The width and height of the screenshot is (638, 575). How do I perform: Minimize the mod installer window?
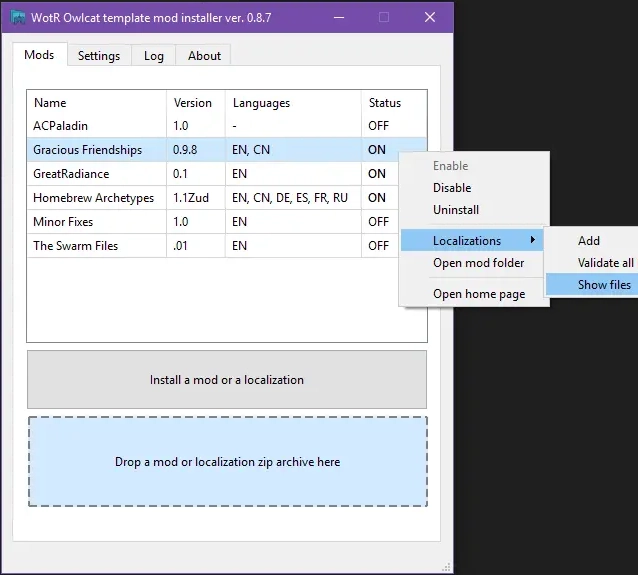[x=339, y=17]
